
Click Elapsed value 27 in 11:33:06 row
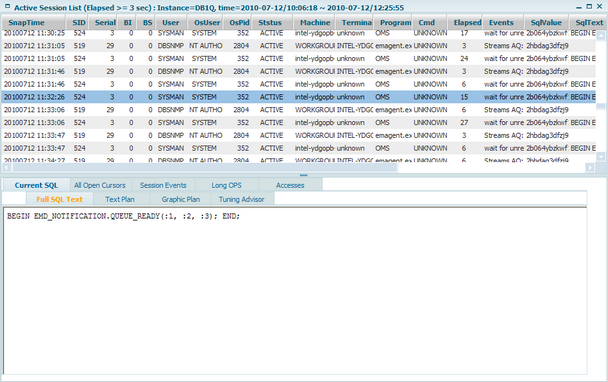click(464, 123)
